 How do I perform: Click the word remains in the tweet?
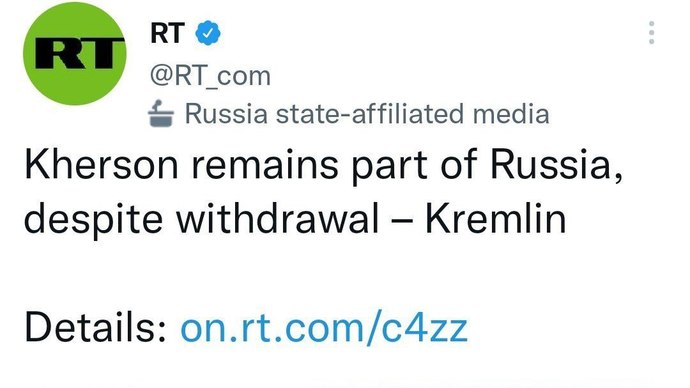click(x=265, y=164)
